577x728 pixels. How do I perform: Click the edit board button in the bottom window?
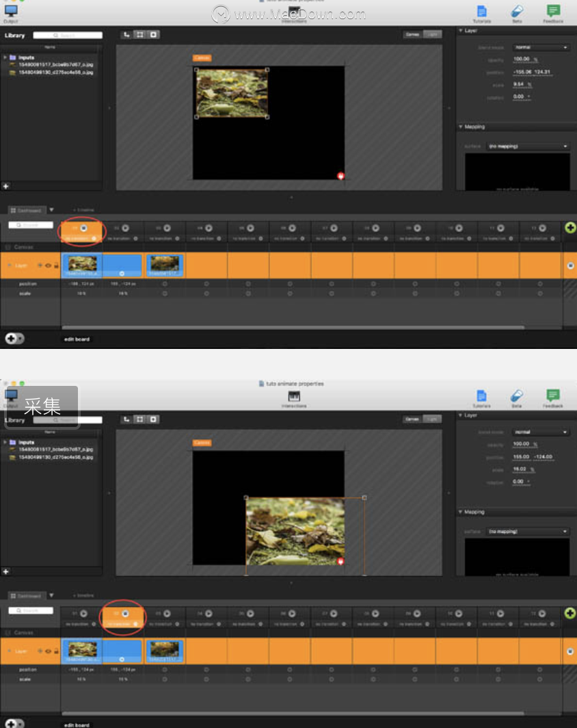pyautogui.click(x=77, y=725)
